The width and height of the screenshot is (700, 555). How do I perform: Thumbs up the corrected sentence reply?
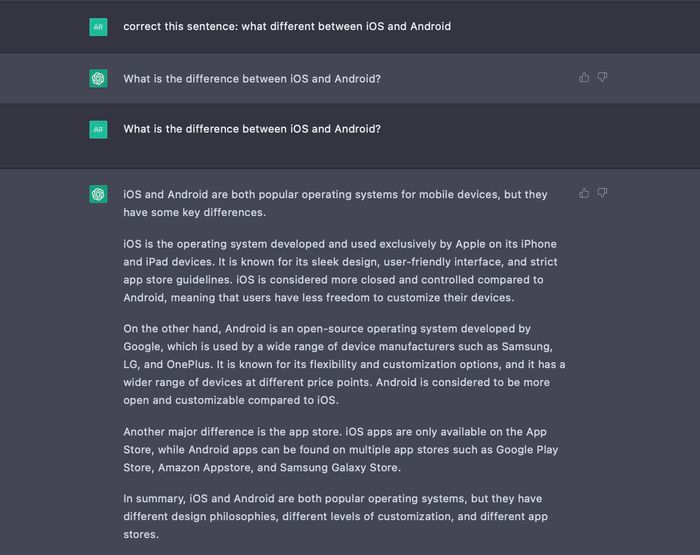(584, 78)
